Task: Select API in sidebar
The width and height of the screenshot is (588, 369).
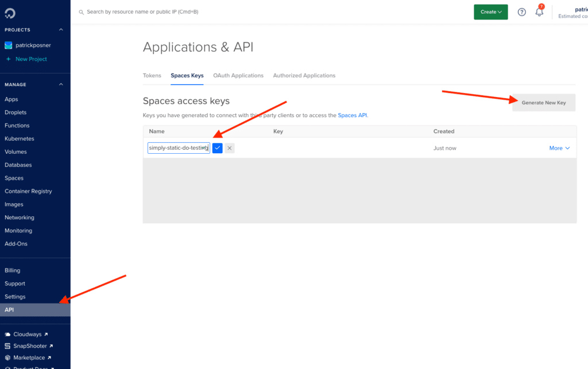Action: pos(35,310)
